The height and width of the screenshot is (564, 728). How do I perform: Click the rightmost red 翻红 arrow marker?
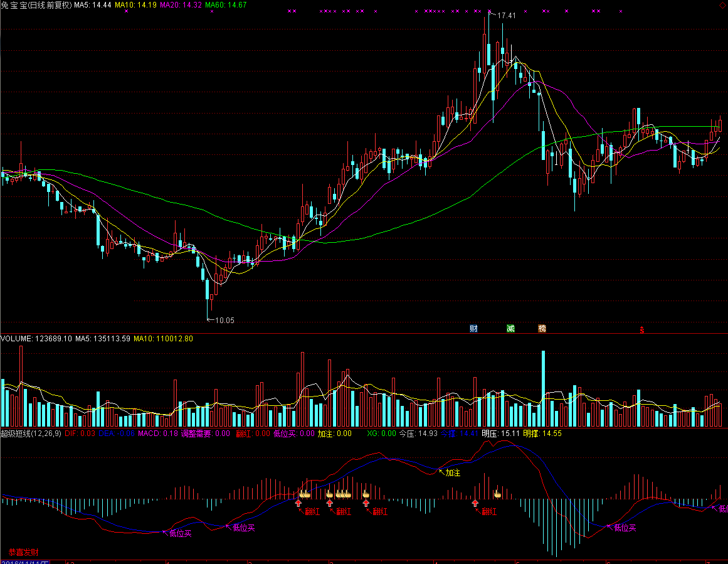coord(475,503)
